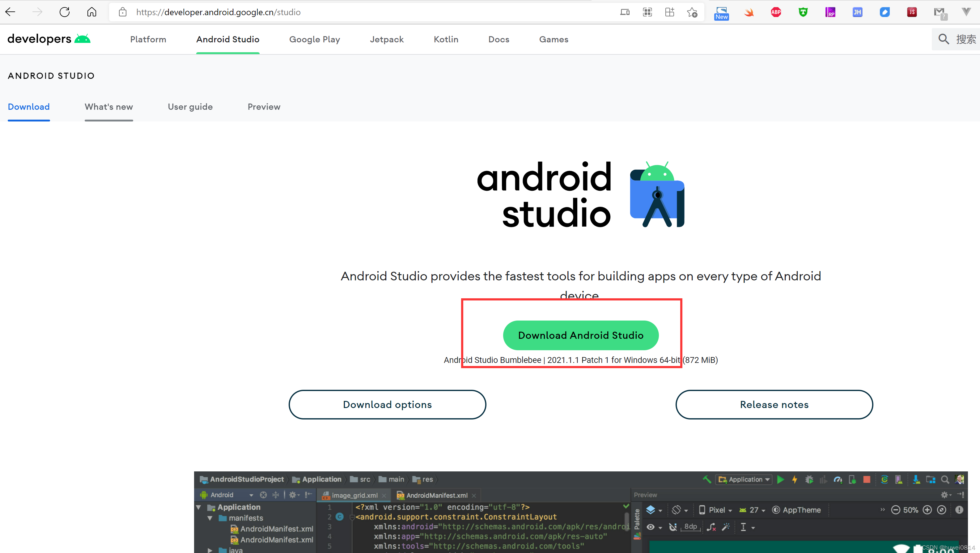Select the Download sub-tab

point(28,107)
